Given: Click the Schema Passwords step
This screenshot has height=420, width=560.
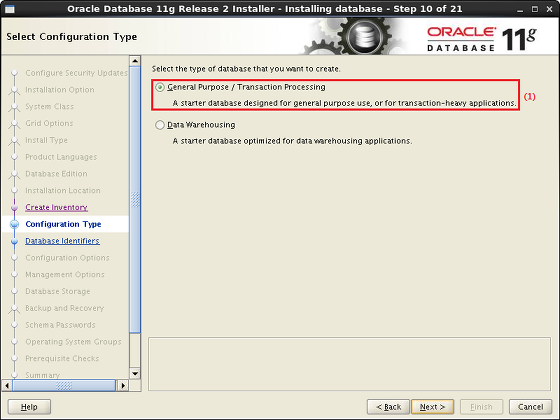Looking at the screenshot, I should [x=60, y=325].
